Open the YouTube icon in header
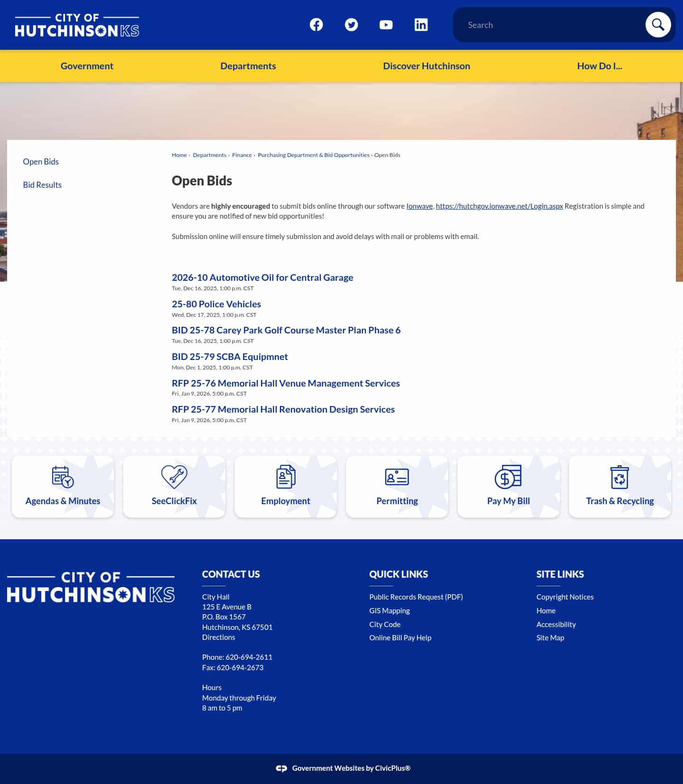 pyautogui.click(x=386, y=25)
